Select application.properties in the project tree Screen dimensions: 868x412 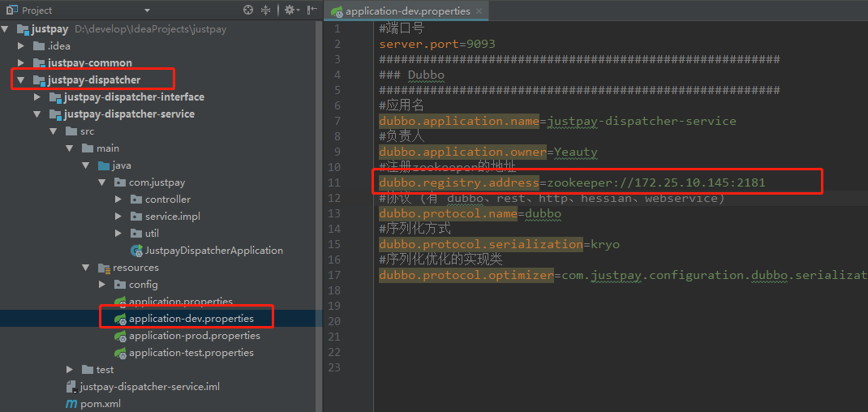181,302
